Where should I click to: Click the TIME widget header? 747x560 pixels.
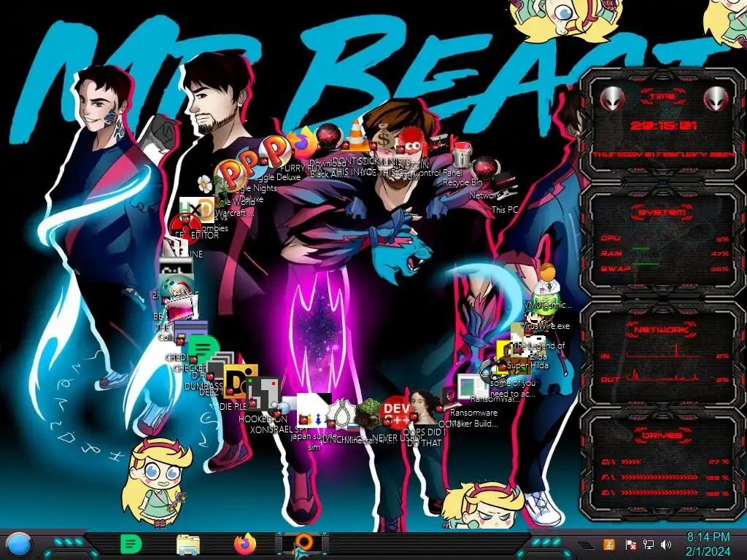(662, 97)
